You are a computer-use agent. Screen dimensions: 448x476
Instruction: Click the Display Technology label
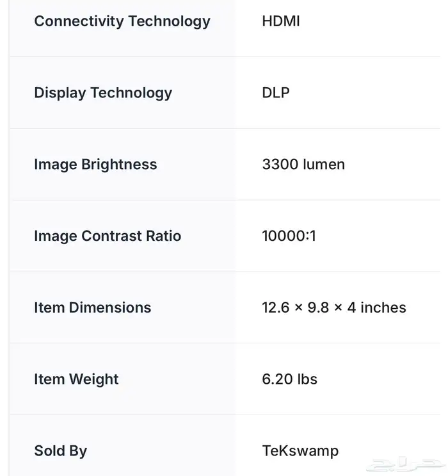tap(103, 93)
